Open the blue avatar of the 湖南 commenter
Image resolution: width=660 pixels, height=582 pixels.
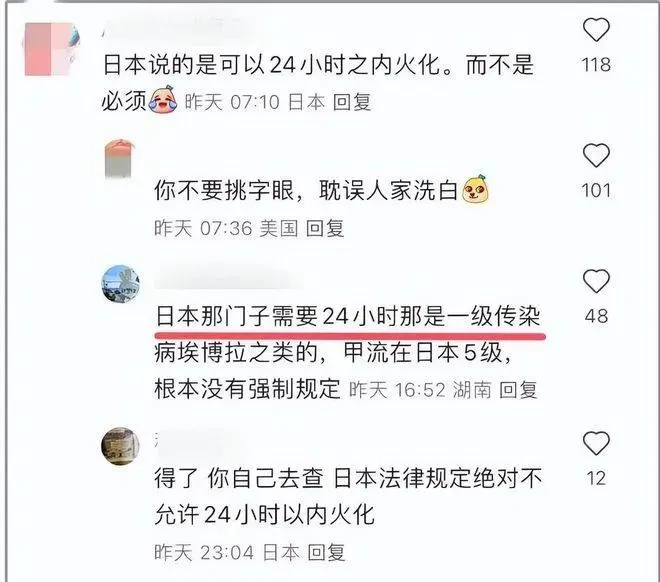(121, 284)
